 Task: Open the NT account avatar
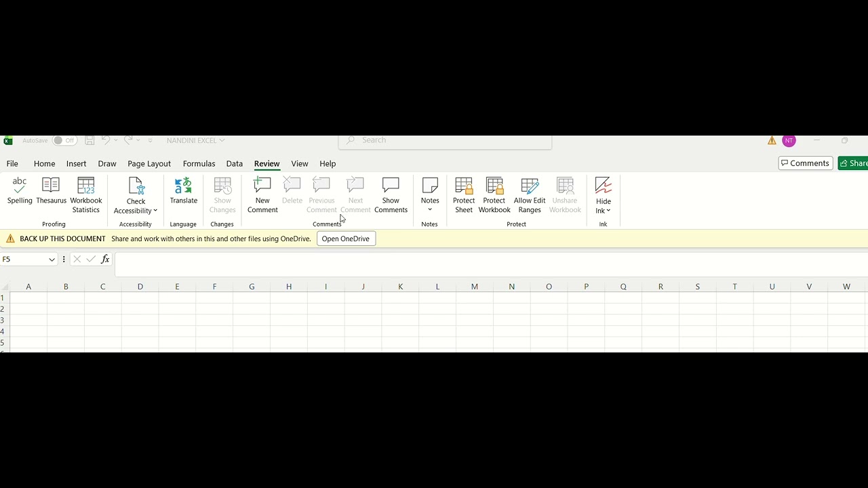[x=789, y=140]
